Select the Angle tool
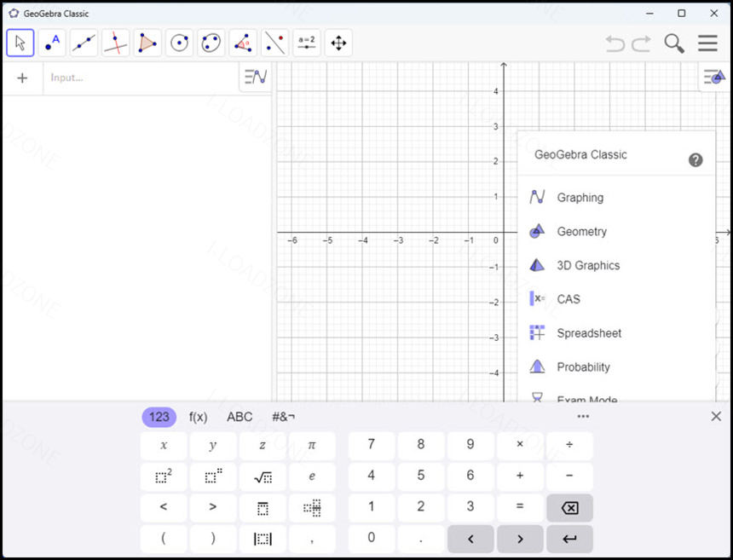Screen dimensions: 733x560 243,43
